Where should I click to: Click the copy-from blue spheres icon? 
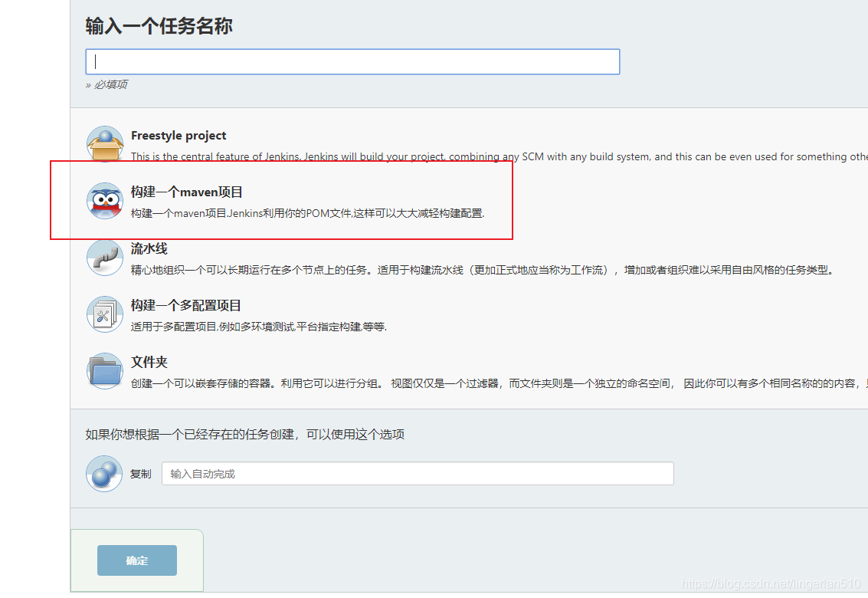coord(104,474)
